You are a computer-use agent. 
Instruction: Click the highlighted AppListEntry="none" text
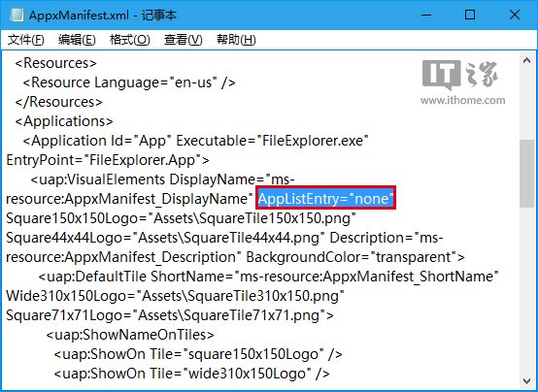pyautogui.click(x=325, y=198)
